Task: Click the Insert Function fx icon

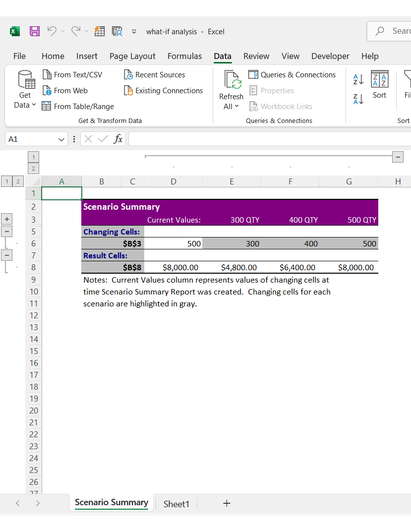Action: (x=118, y=139)
